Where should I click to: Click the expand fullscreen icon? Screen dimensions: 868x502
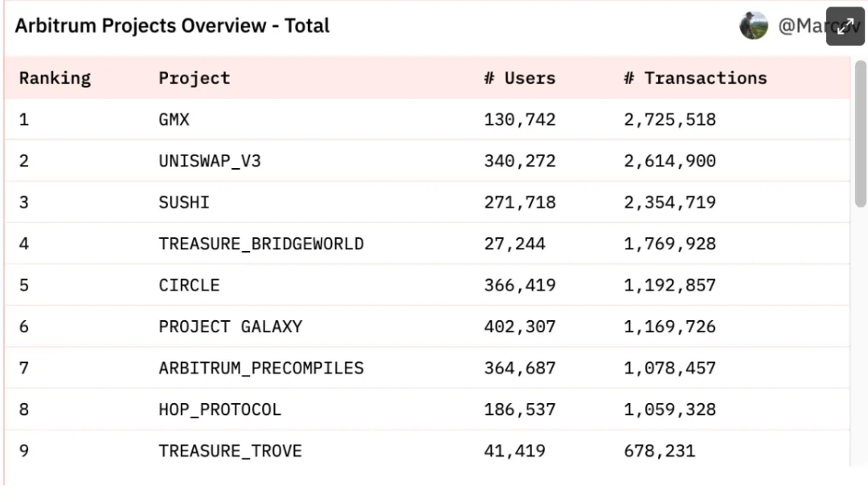click(845, 26)
